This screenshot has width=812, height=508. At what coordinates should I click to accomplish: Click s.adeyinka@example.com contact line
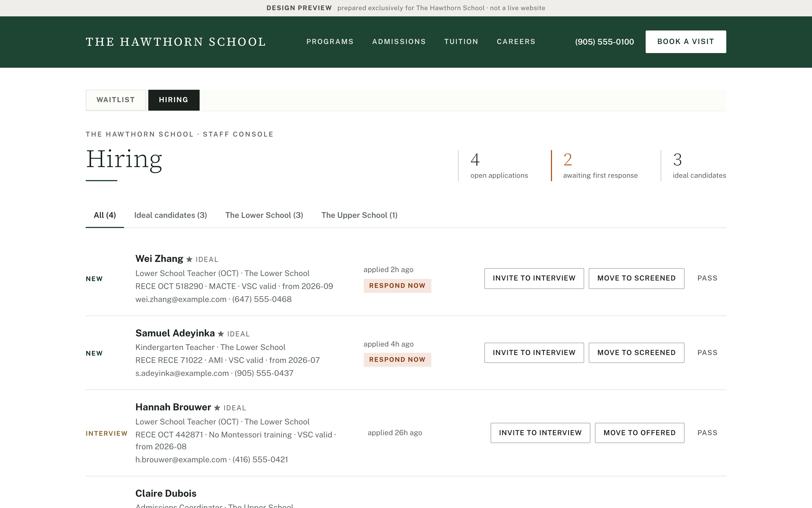pyautogui.click(x=214, y=373)
